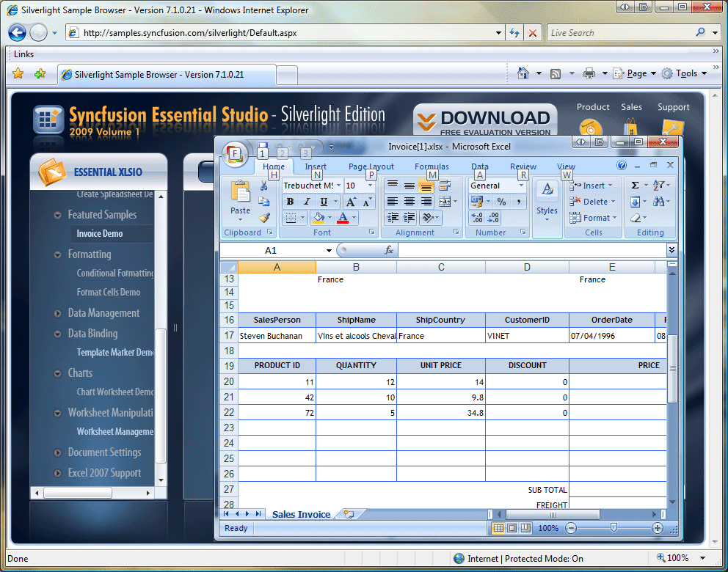728x572 pixels.
Task: Click the Increase Decimal icon
Action: click(476, 219)
